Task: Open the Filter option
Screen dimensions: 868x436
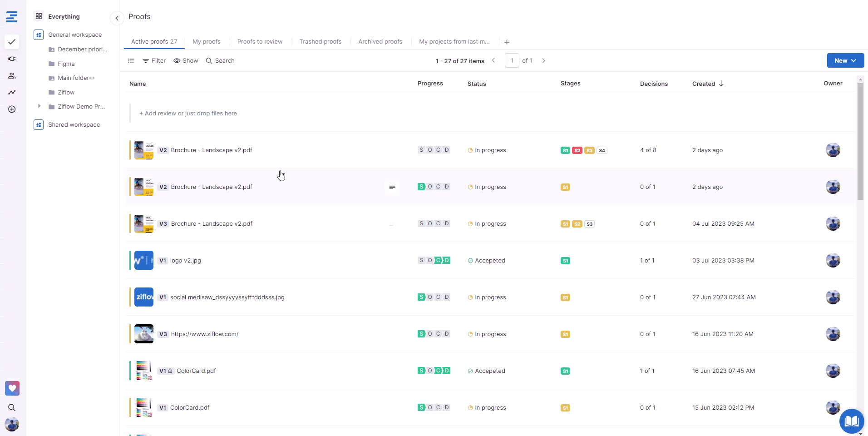Action: click(154, 61)
